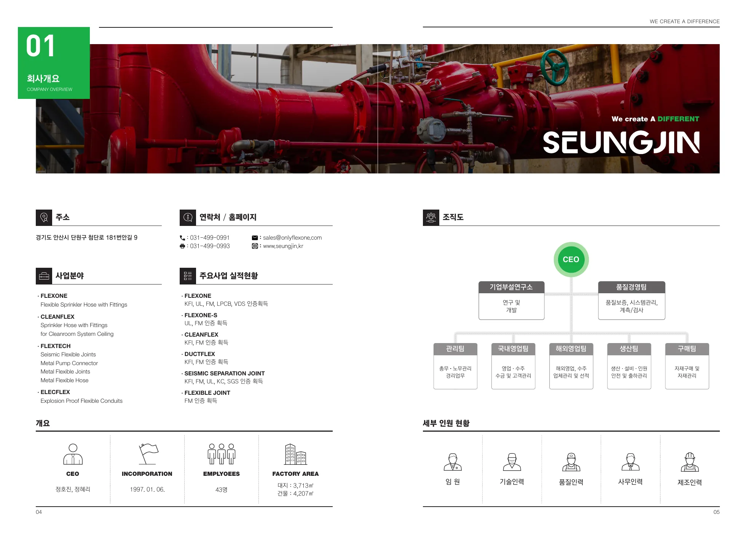
Task: Select the 관리팀 org chart box
Action: (x=455, y=366)
